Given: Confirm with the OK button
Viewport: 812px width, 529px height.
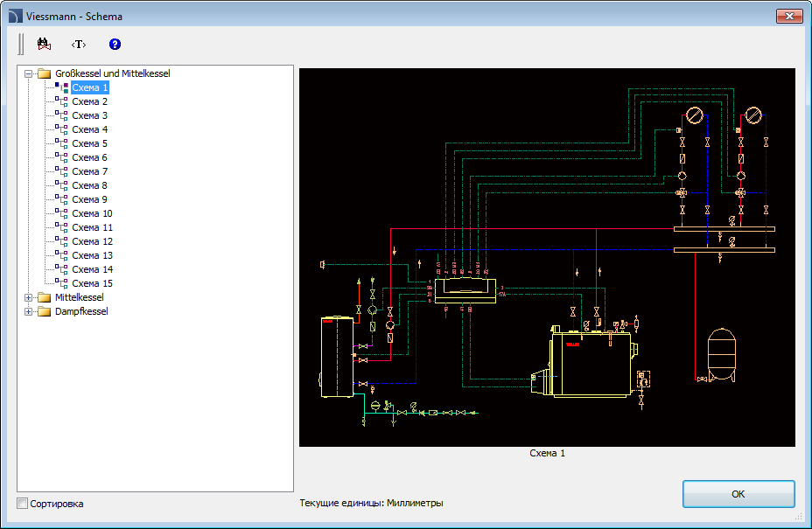Looking at the screenshot, I should click(738, 494).
